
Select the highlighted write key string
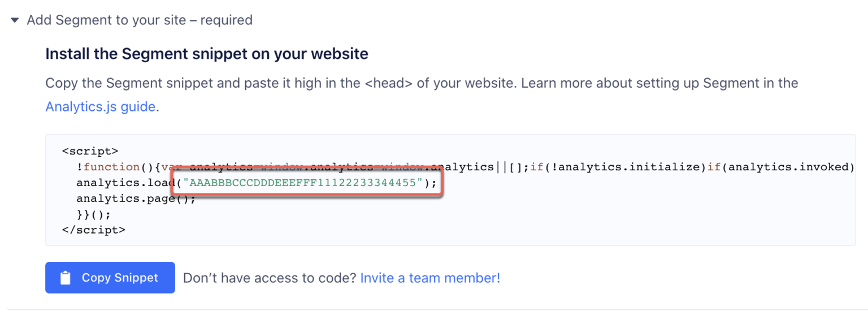click(x=306, y=183)
